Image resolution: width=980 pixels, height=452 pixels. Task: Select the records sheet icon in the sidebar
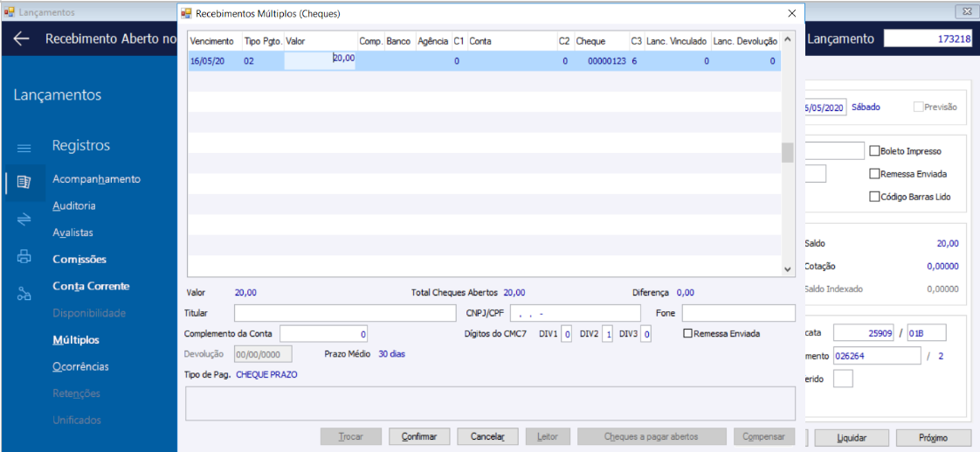[x=24, y=183]
